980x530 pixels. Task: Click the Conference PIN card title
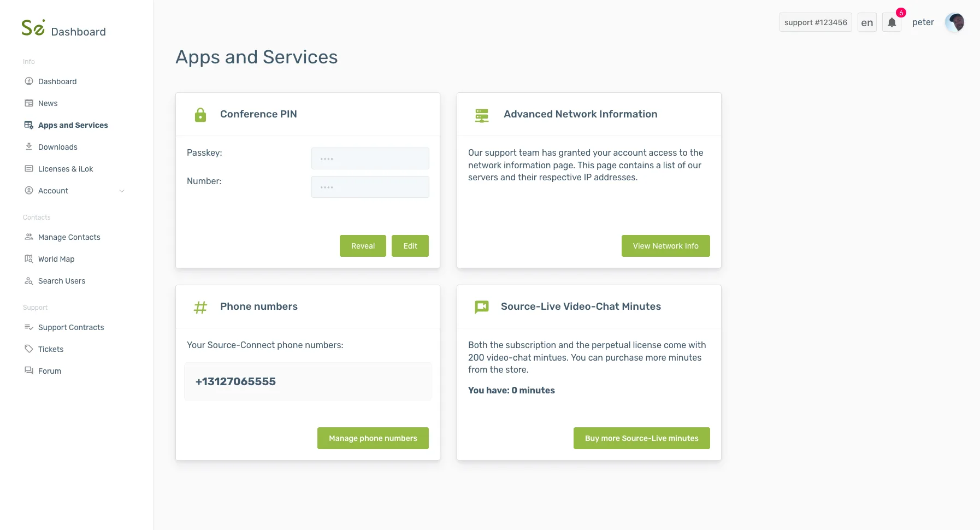coord(258,114)
